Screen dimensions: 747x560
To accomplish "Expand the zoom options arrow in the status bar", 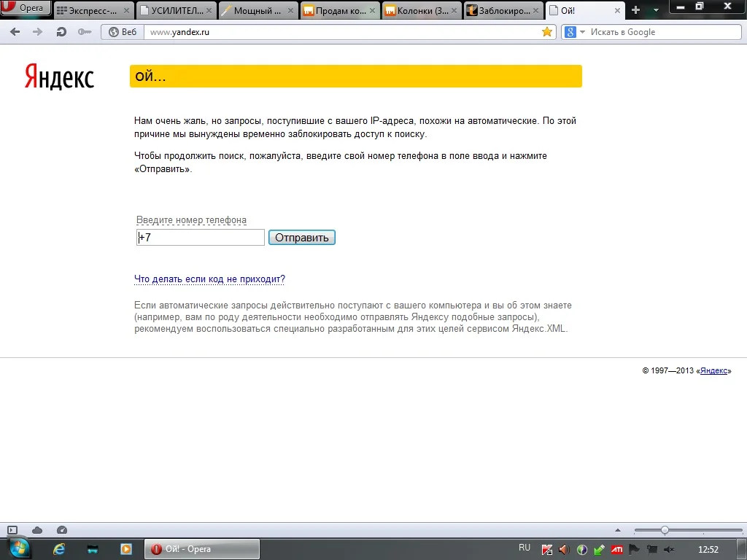I will pos(618,530).
